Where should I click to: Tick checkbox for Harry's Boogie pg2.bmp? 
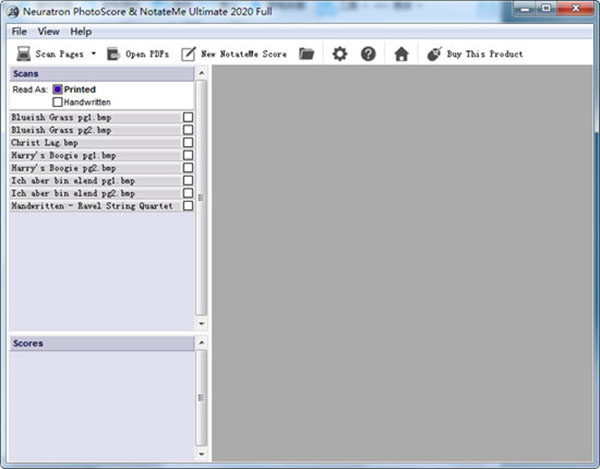pyautogui.click(x=188, y=168)
